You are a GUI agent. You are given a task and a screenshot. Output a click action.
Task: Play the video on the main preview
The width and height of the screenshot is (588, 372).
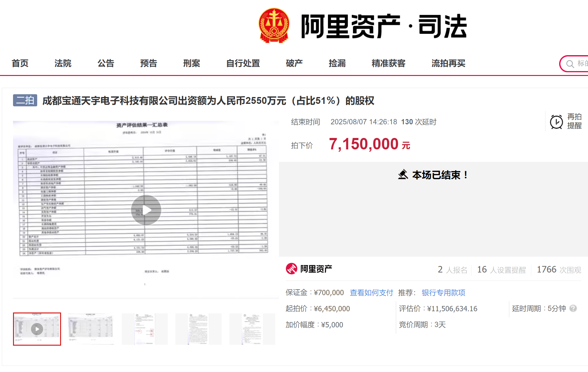coord(146,210)
